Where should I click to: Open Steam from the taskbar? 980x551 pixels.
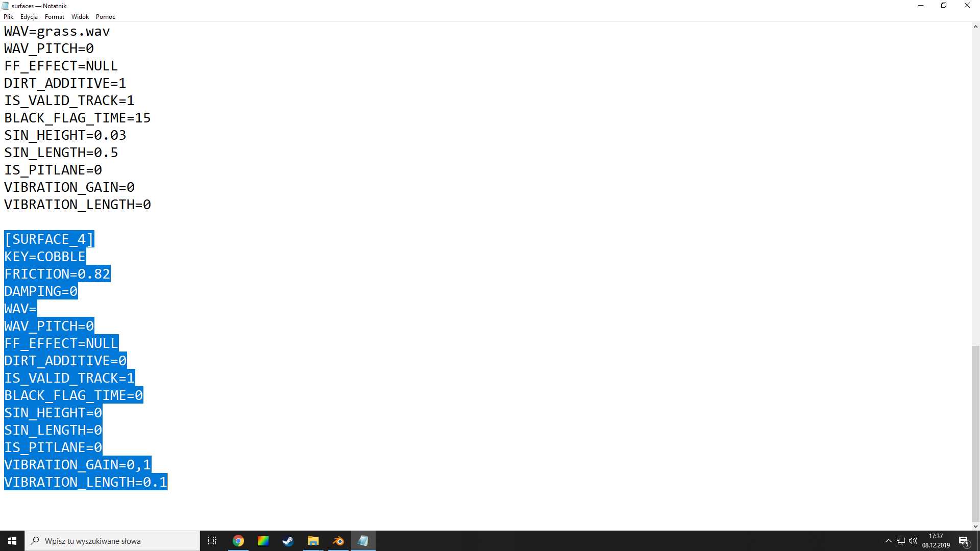(288, 541)
